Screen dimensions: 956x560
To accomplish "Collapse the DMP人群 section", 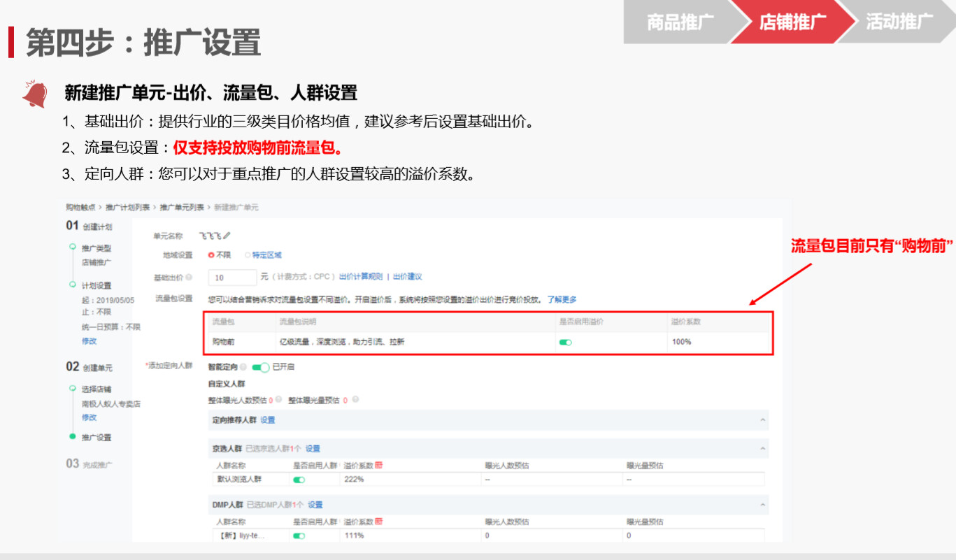I will [x=762, y=505].
